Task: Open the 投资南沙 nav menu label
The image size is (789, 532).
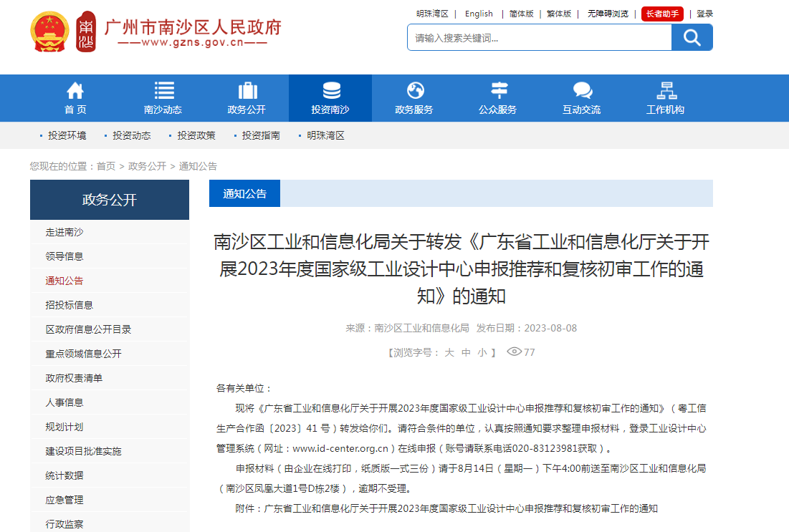Action: 330,110
